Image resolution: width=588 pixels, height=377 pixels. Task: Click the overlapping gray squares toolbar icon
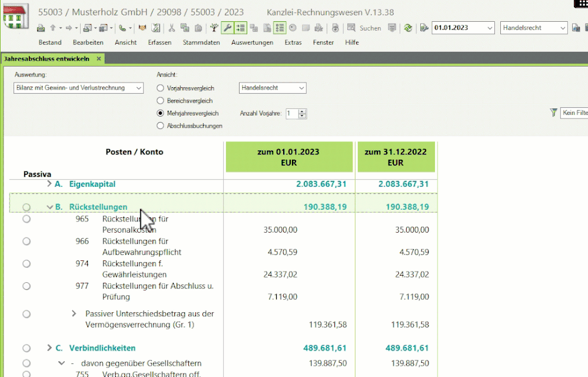coord(254,28)
